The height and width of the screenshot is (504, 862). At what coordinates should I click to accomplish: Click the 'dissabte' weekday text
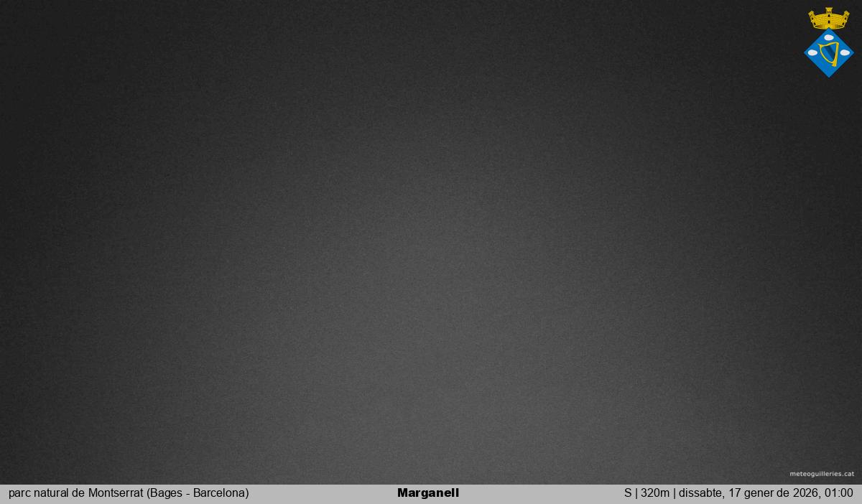[700, 493]
